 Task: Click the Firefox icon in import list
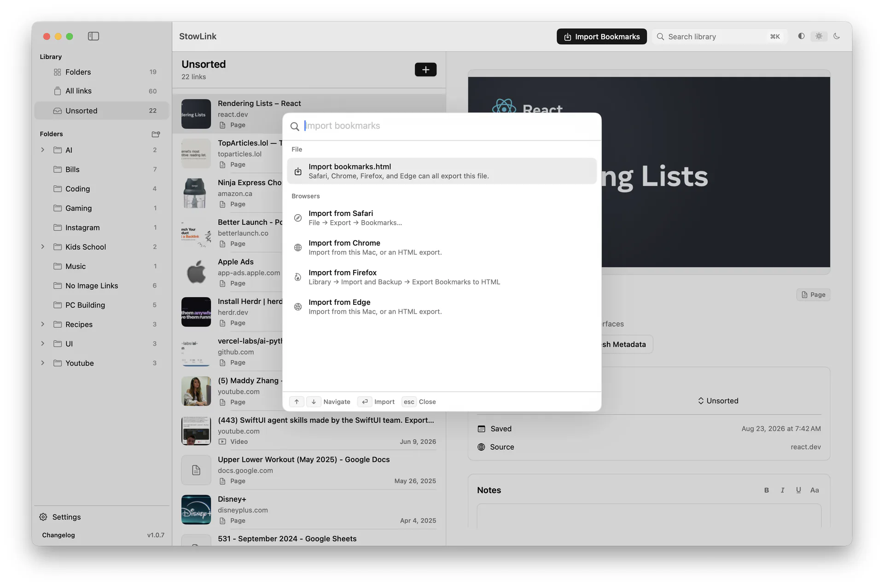(x=298, y=277)
